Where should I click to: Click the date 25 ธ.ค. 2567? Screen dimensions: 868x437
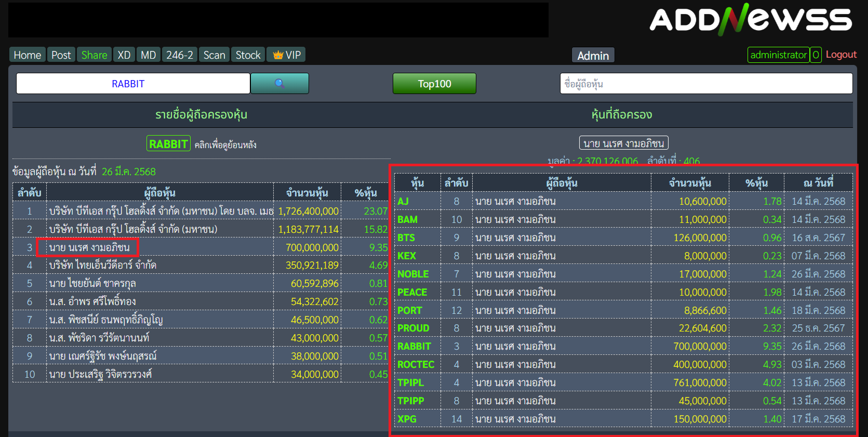[818, 328]
